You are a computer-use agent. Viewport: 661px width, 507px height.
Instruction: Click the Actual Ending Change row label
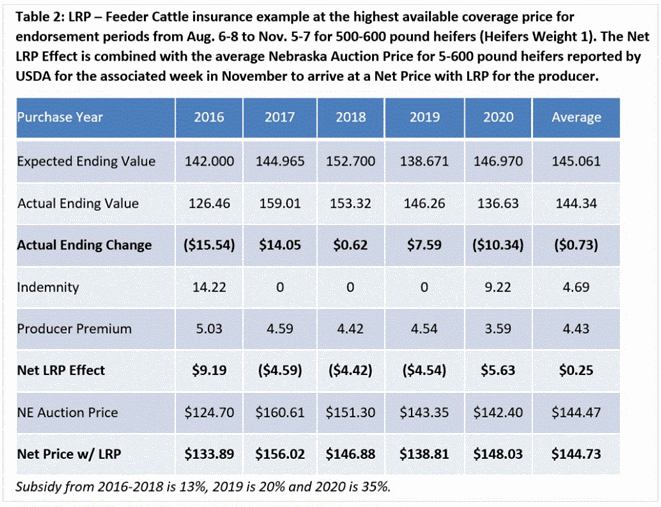tap(85, 245)
